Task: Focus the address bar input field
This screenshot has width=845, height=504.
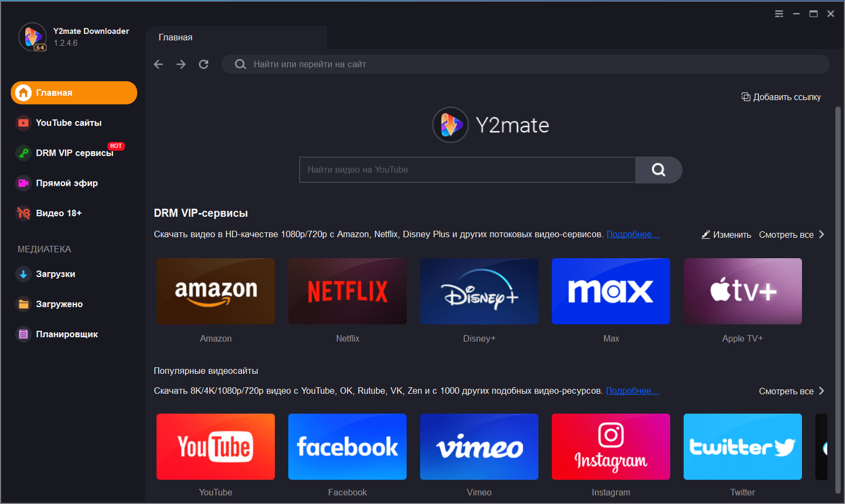Action: tap(526, 65)
